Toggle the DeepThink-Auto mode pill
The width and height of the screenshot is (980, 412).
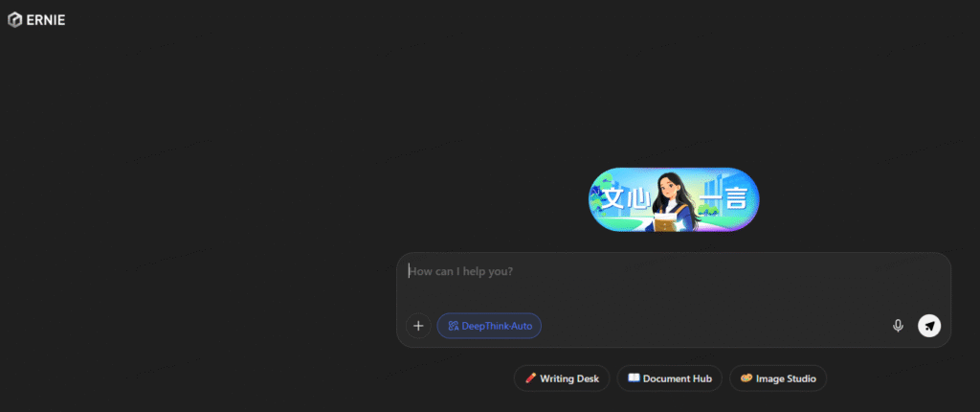tap(489, 326)
